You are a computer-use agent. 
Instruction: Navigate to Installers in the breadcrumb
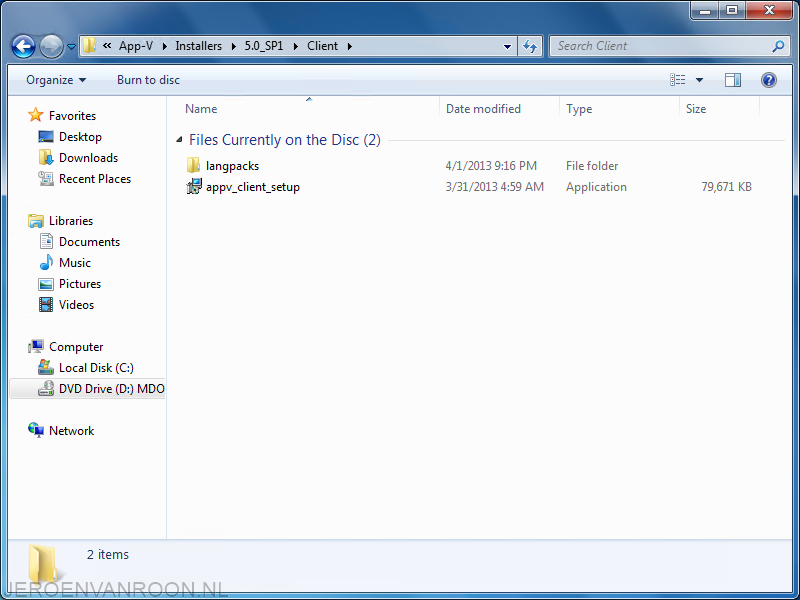pyautogui.click(x=198, y=46)
